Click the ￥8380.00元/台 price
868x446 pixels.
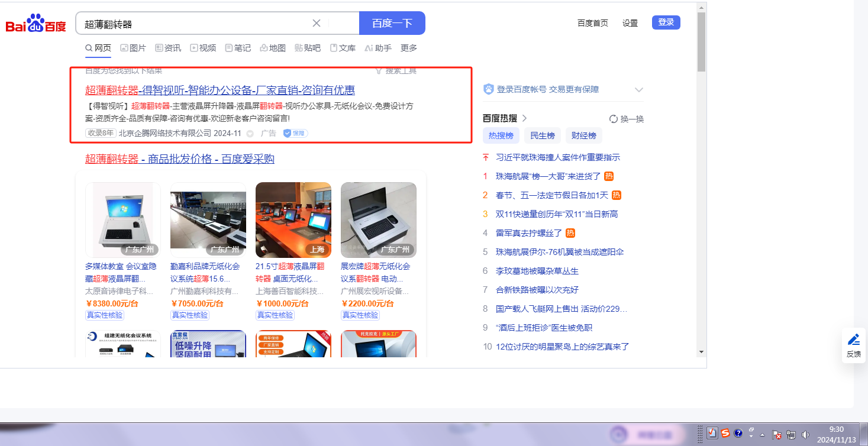pyautogui.click(x=112, y=303)
